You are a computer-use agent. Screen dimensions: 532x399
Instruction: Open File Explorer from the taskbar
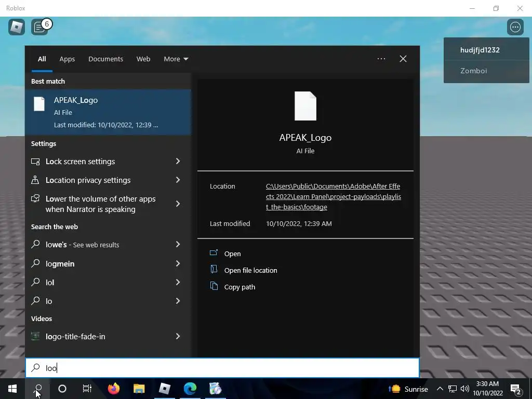pyautogui.click(x=139, y=389)
